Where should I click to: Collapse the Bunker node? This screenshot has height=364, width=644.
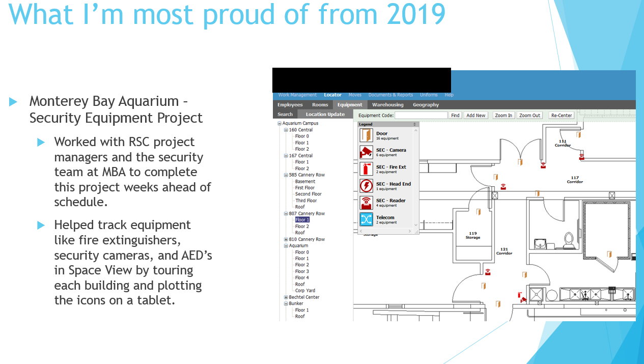[x=286, y=303]
